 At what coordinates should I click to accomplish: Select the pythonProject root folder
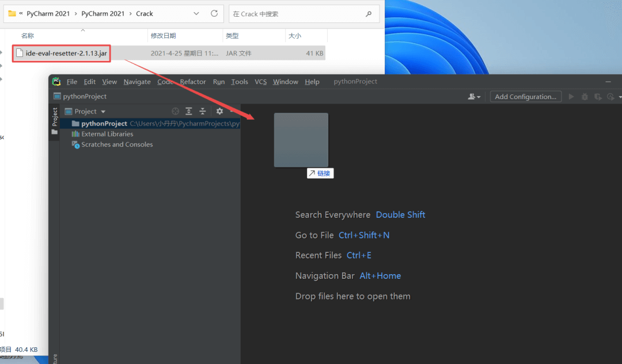(x=104, y=123)
